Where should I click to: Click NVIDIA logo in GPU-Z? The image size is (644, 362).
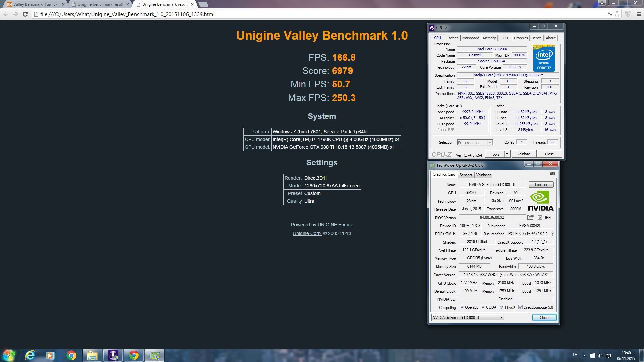click(540, 201)
